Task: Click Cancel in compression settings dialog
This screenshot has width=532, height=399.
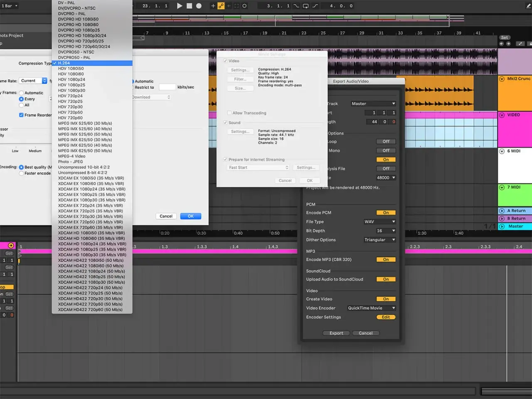Action: pos(166,216)
